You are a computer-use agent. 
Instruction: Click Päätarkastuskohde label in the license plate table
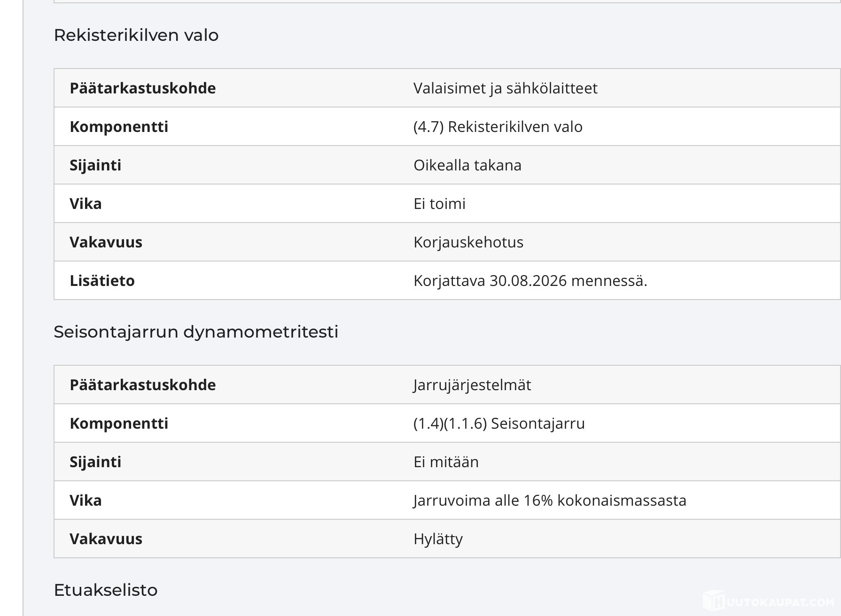[143, 88]
